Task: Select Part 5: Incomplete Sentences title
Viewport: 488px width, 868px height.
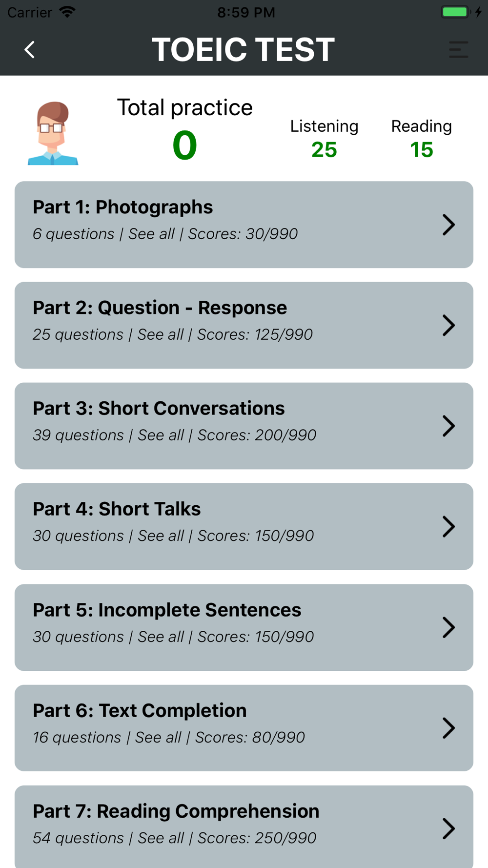Action: coord(167,610)
